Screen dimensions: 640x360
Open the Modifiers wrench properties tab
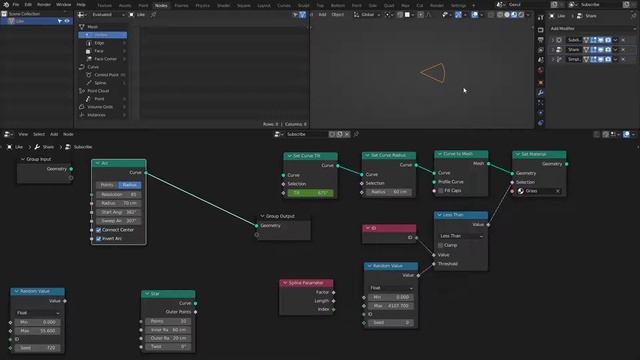coord(540,93)
